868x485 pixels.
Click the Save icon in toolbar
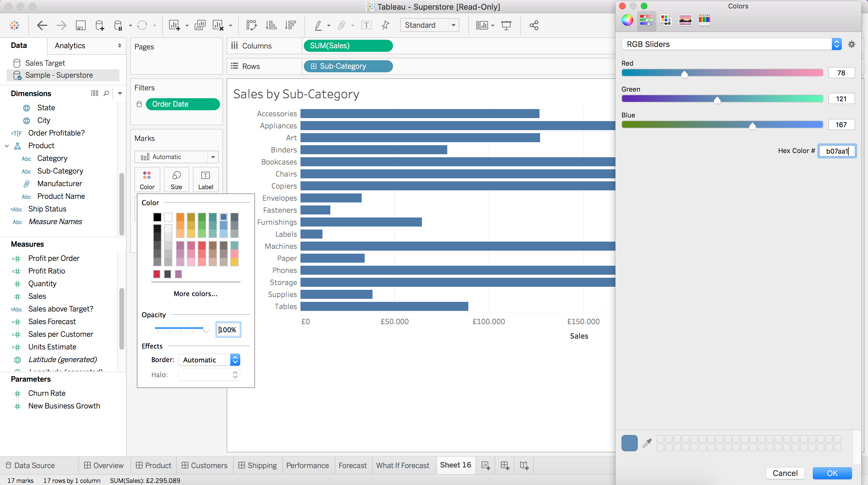80,25
